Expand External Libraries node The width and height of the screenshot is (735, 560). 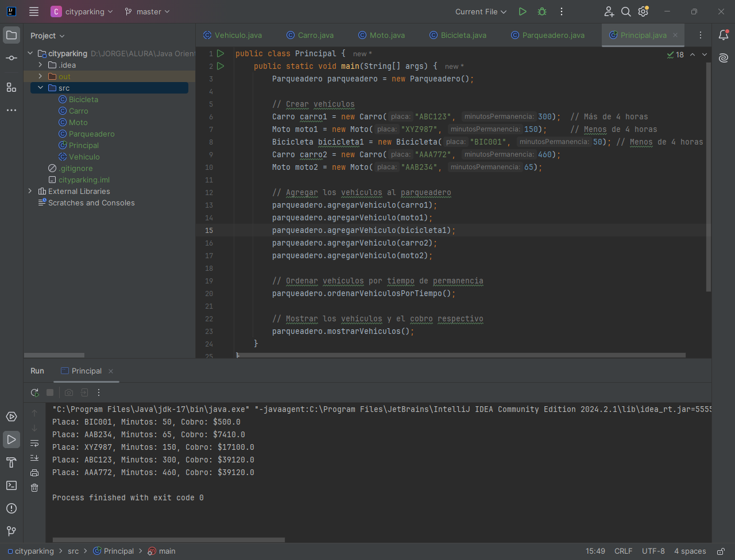(x=30, y=191)
